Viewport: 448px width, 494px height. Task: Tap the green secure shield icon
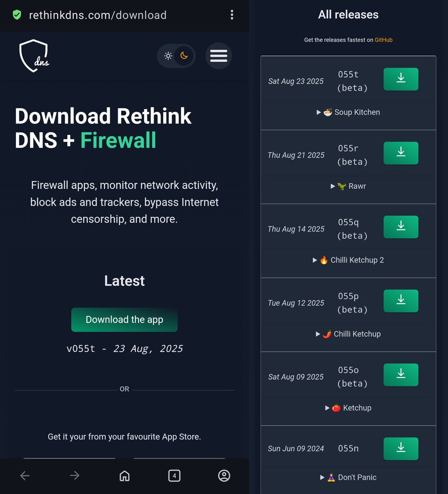17,15
